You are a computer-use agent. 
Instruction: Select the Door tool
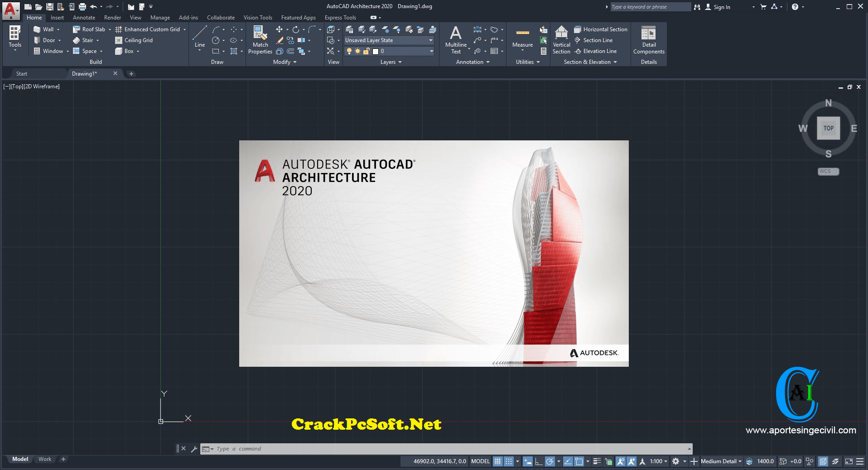(44, 40)
